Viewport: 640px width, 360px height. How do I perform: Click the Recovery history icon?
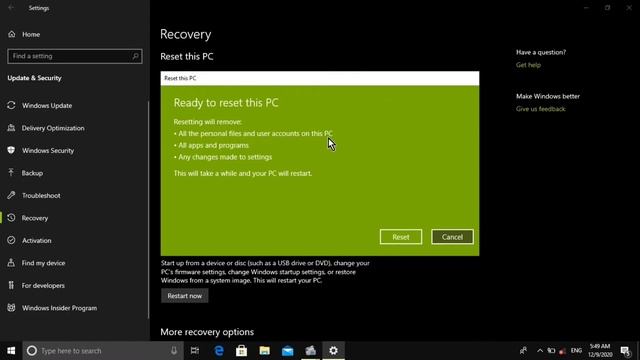click(x=11, y=218)
